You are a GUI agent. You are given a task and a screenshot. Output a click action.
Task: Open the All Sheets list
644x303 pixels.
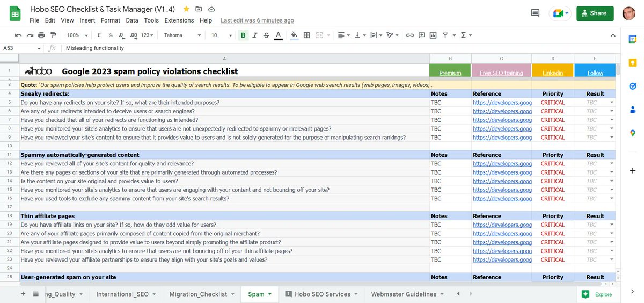click(x=36, y=294)
